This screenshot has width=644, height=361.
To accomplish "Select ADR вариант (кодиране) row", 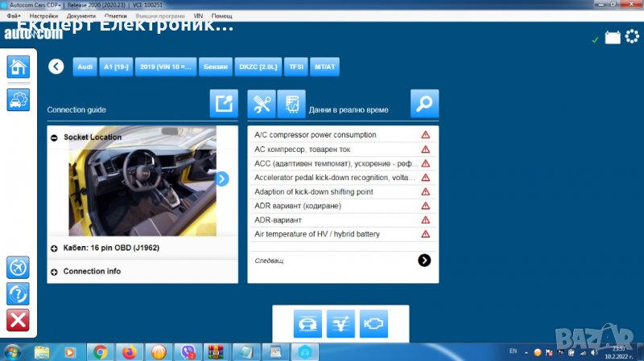I will point(343,206).
